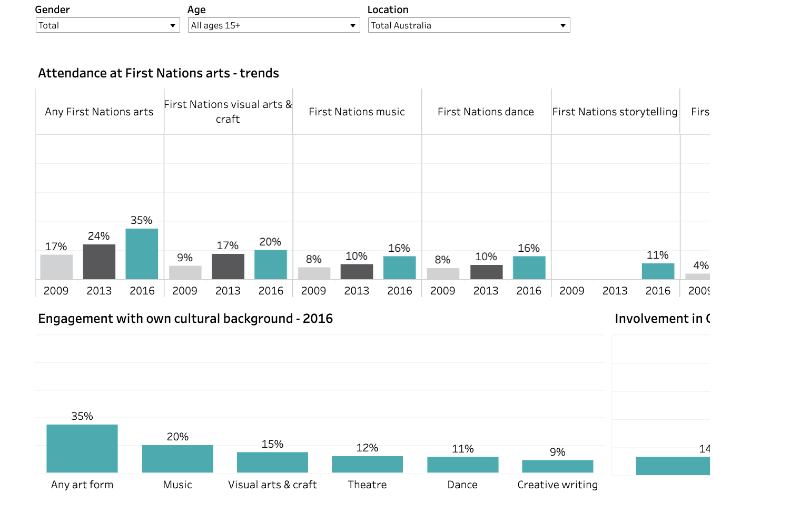
Task: Click the 2009 bar showing 17%
Action: point(56,267)
